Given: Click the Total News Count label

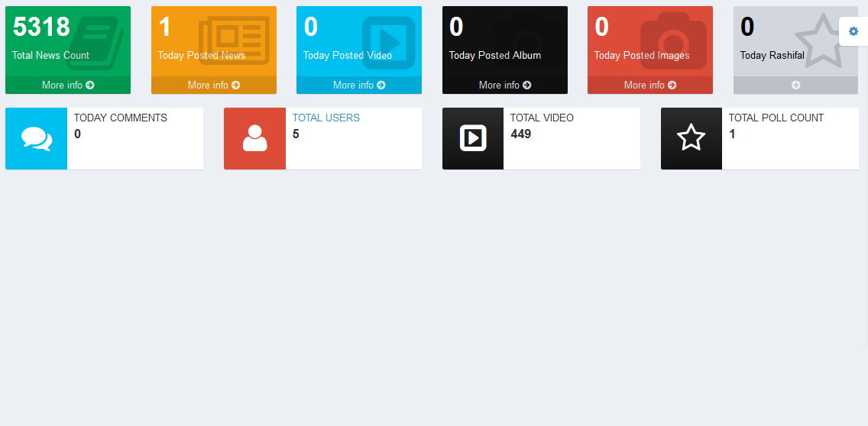Looking at the screenshot, I should (x=50, y=55).
